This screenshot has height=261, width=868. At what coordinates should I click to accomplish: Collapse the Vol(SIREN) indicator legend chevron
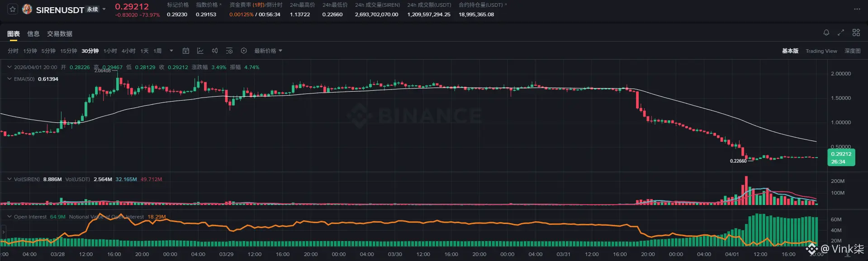pos(9,179)
